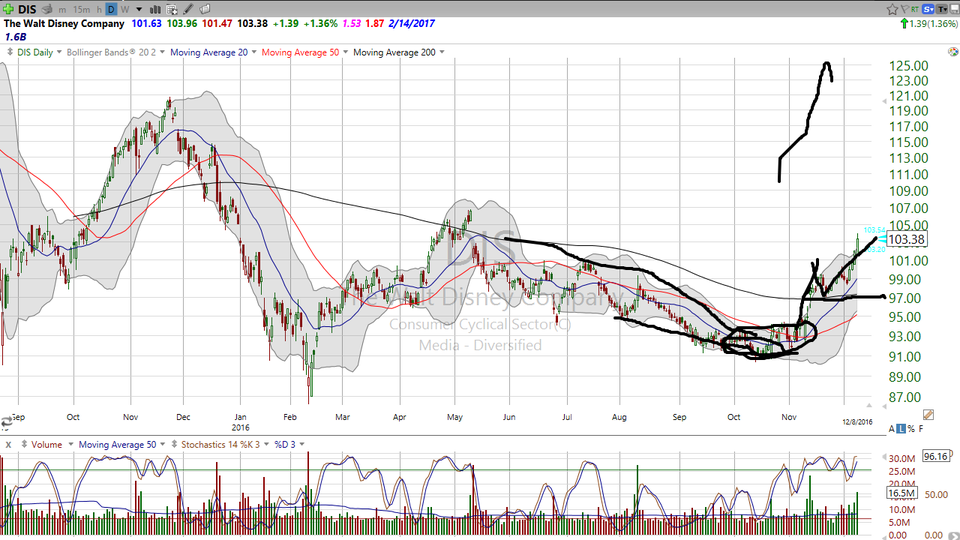Click the DIS ticker symbol box
960x540 pixels.
[28, 9]
